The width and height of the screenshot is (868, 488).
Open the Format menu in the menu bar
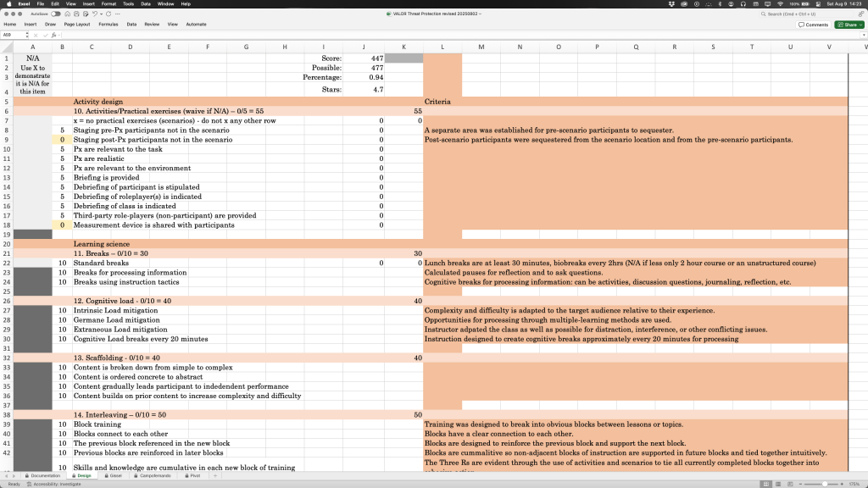[108, 4]
